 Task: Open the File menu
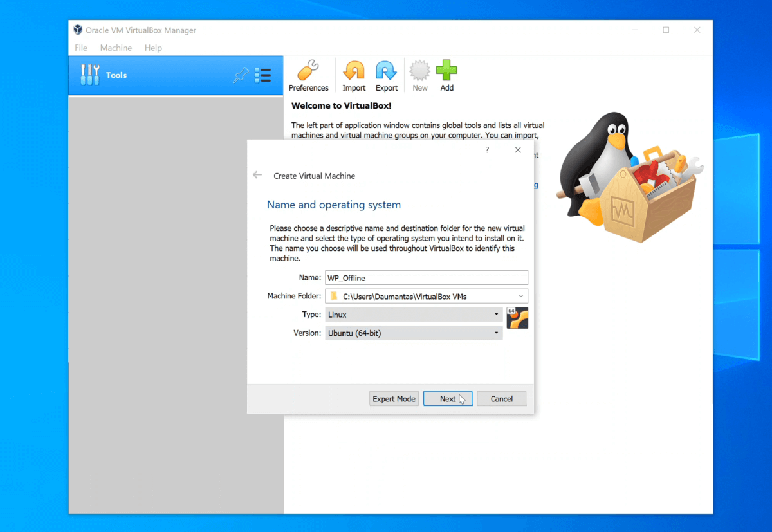click(x=81, y=48)
